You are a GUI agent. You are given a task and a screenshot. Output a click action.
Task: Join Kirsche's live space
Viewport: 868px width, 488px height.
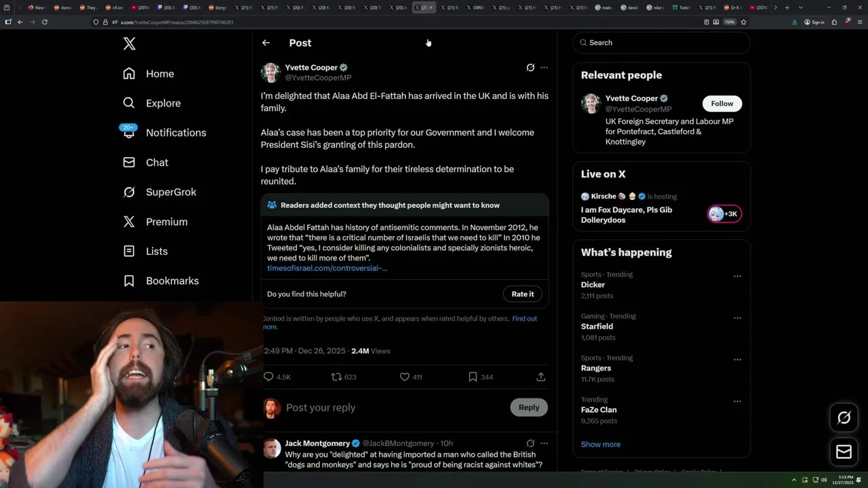[x=627, y=215]
